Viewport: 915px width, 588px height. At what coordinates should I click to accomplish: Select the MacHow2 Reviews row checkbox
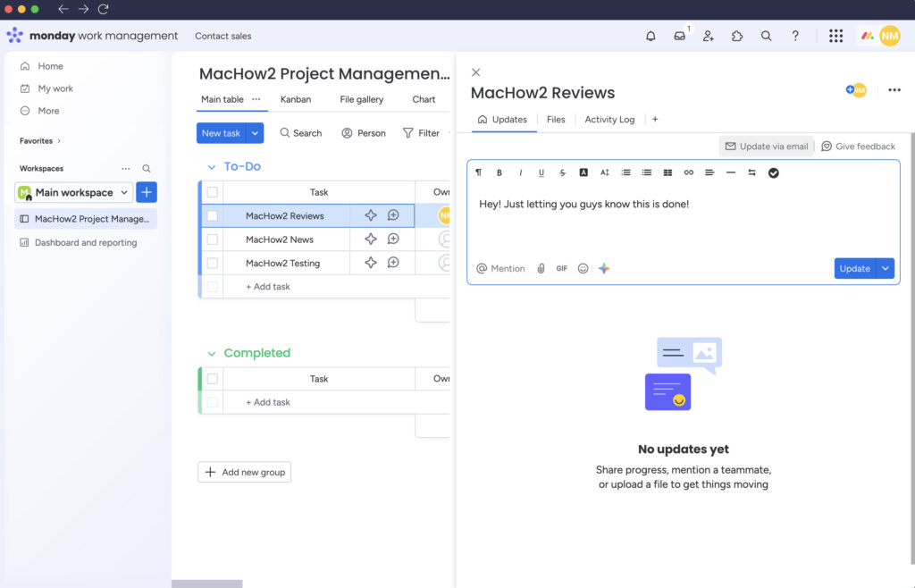tap(213, 216)
